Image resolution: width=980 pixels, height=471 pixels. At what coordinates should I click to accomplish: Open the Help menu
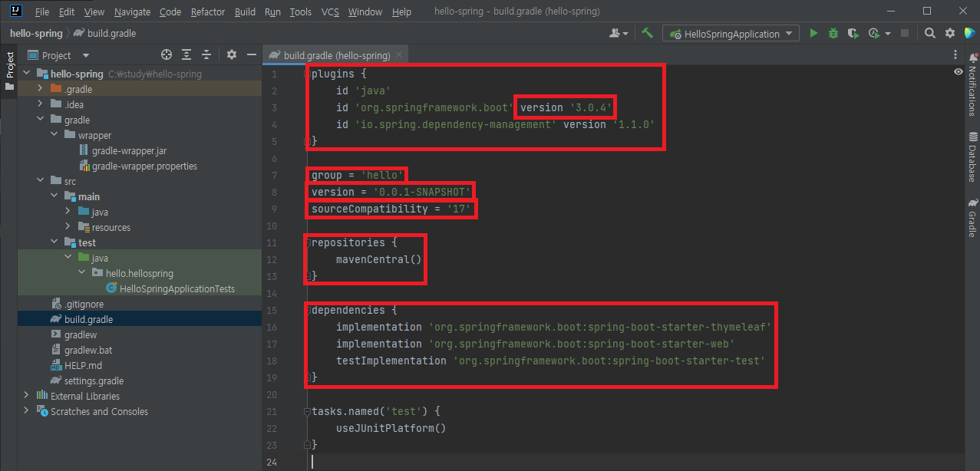[401, 12]
